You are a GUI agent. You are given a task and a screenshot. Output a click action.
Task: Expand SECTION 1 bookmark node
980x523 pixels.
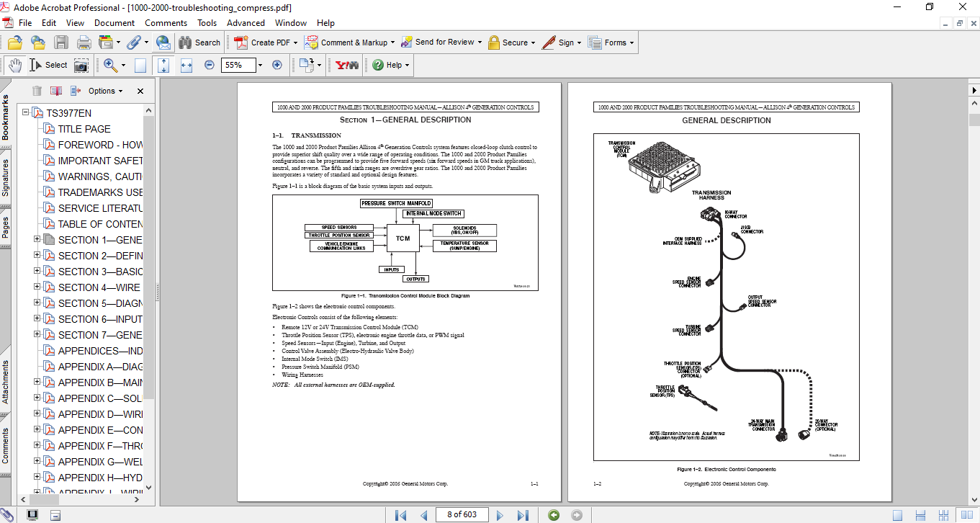(37, 240)
